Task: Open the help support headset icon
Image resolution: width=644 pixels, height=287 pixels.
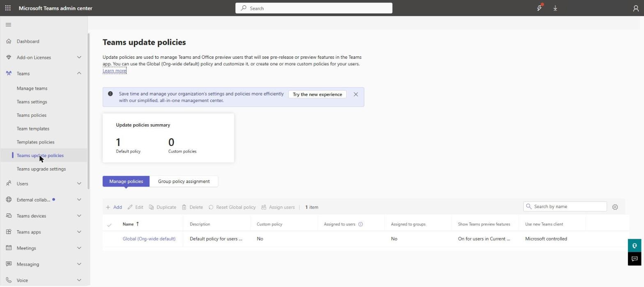Action: [635, 245]
